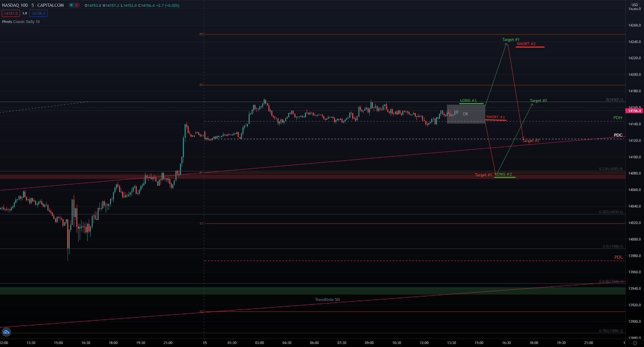Viewport: 644px width, 347px height.
Task: Select the SHORT #2 red label
Action: 526,44
